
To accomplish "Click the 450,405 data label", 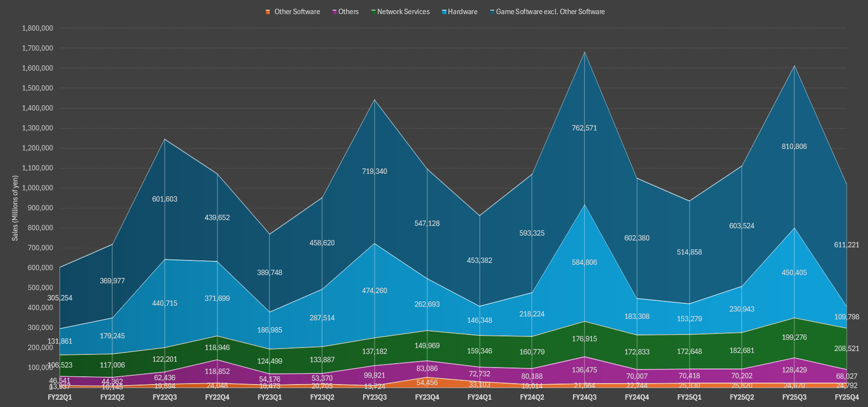I will [x=794, y=273].
